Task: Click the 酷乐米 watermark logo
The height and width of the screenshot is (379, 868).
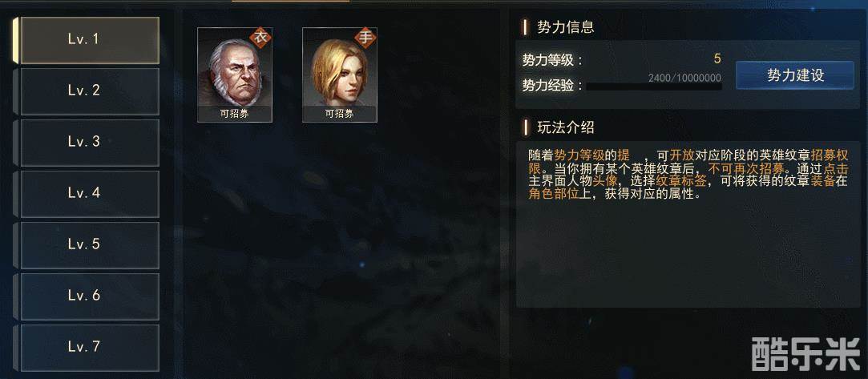Action: (x=806, y=354)
